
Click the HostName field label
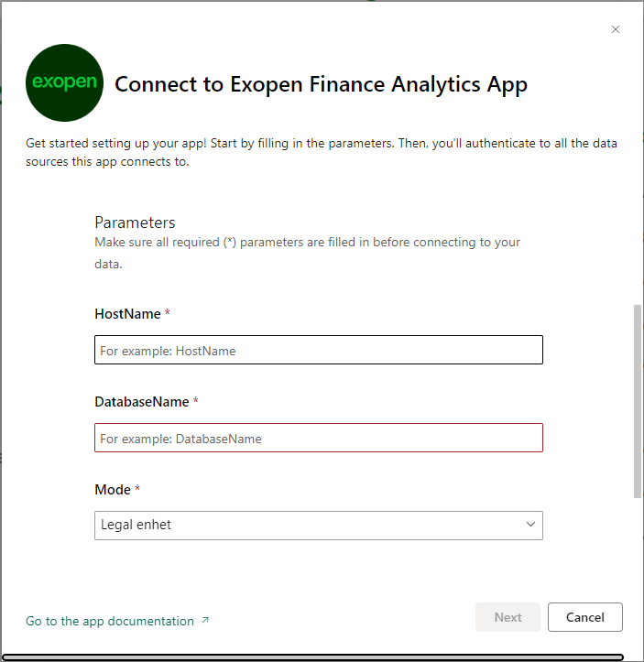point(127,314)
